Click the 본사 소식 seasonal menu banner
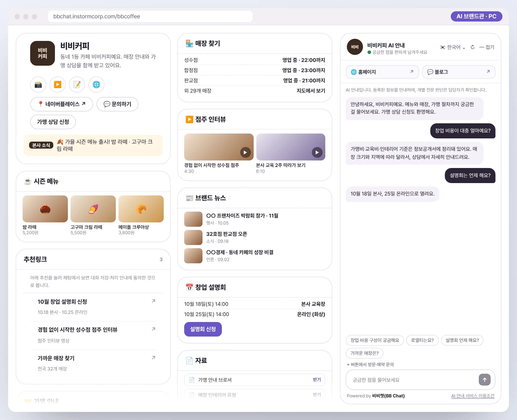 tap(93, 145)
